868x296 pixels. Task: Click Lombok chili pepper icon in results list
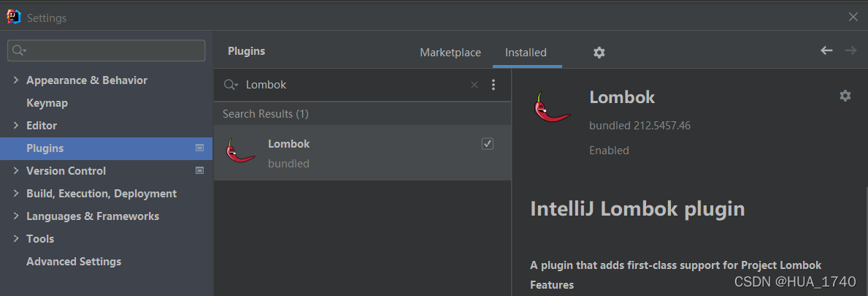coord(241,151)
